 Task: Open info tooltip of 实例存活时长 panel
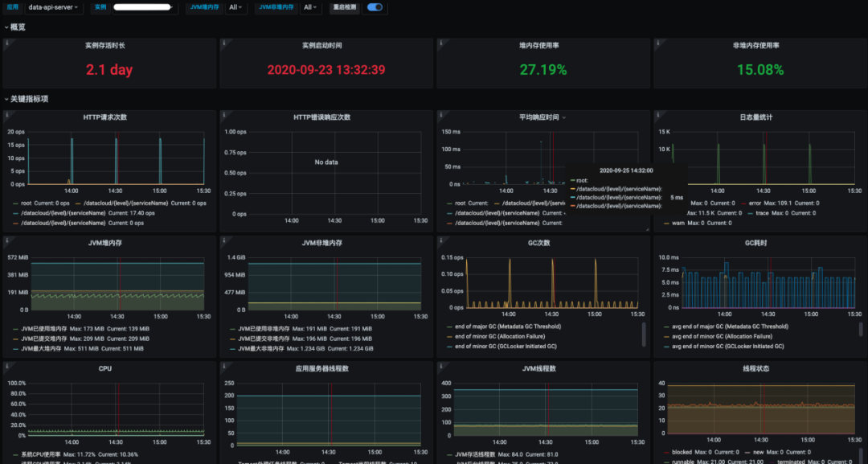pyautogui.click(x=6, y=43)
